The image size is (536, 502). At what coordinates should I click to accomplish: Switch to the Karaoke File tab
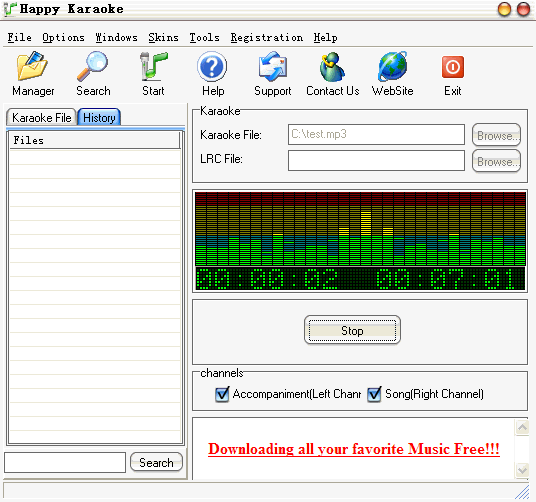click(41, 118)
